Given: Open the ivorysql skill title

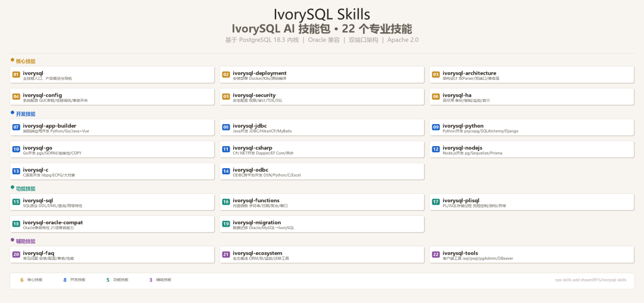Looking at the screenshot, I should (33, 73).
